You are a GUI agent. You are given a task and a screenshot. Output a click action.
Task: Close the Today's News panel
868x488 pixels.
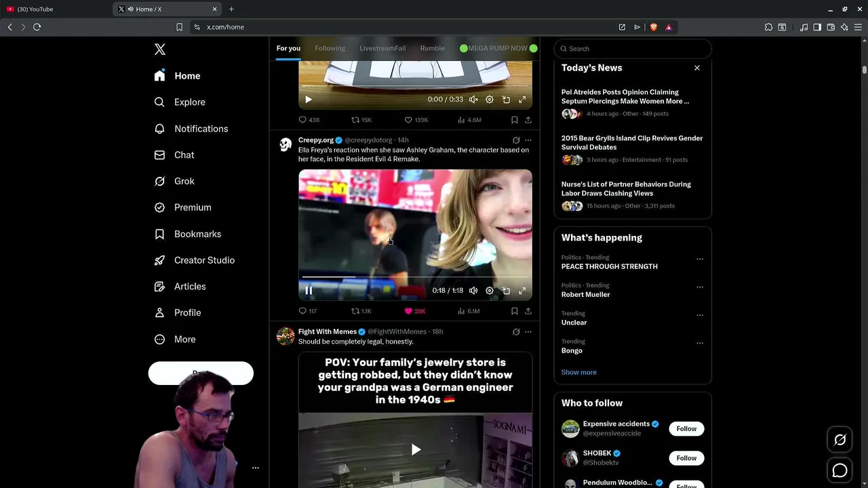[x=696, y=68]
